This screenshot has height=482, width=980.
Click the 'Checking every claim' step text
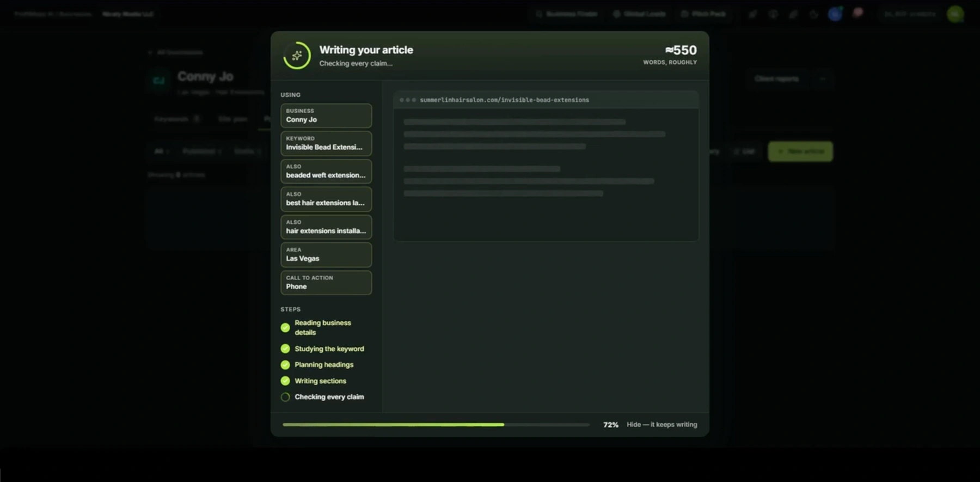(x=329, y=397)
